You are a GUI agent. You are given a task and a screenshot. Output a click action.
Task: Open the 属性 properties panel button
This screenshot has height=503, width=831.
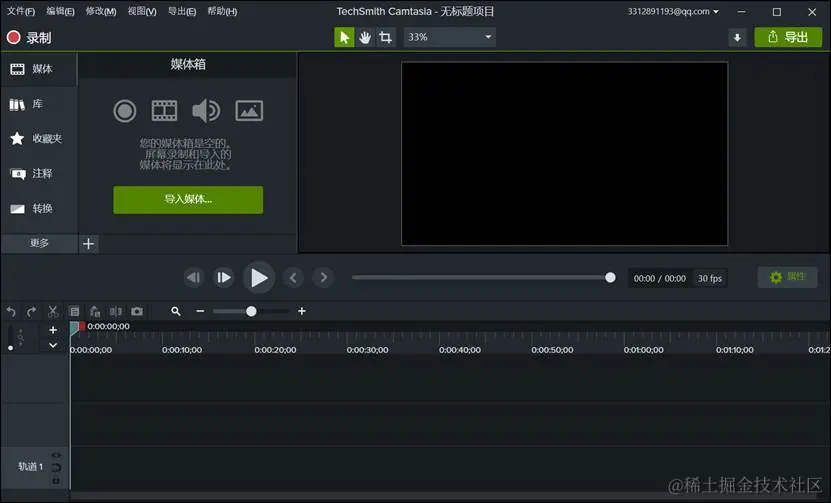pyautogui.click(x=788, y=277)
